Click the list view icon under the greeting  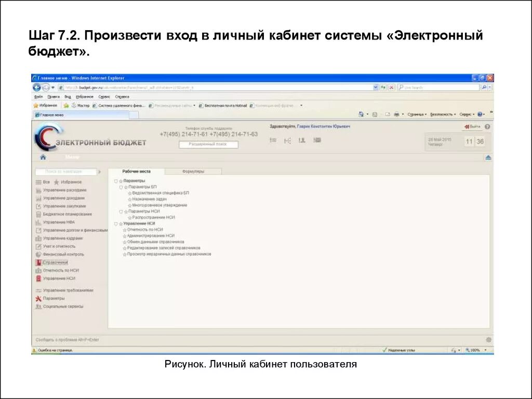click(273, 140)
